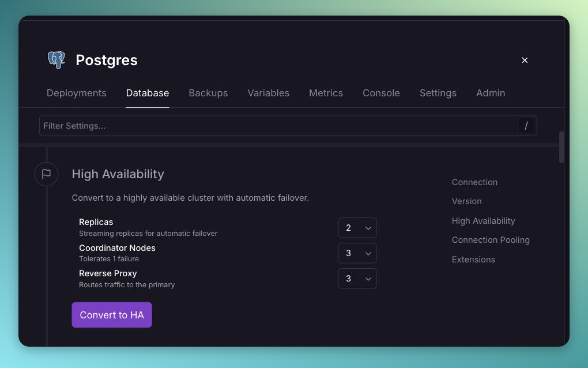The image size is (588, 368).
Task: Click the 'Convert to a highly available cluster' description
Action: coord(190,198)
